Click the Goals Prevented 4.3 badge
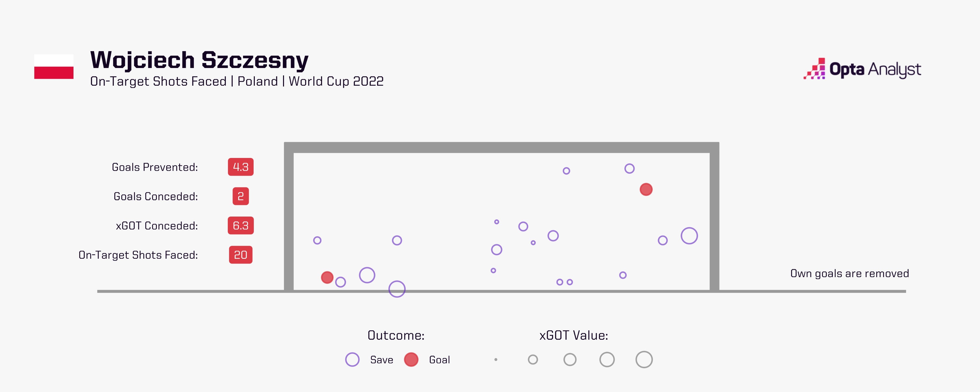The width and height of the screenshot is (980, 392). [x=241, y=167]
